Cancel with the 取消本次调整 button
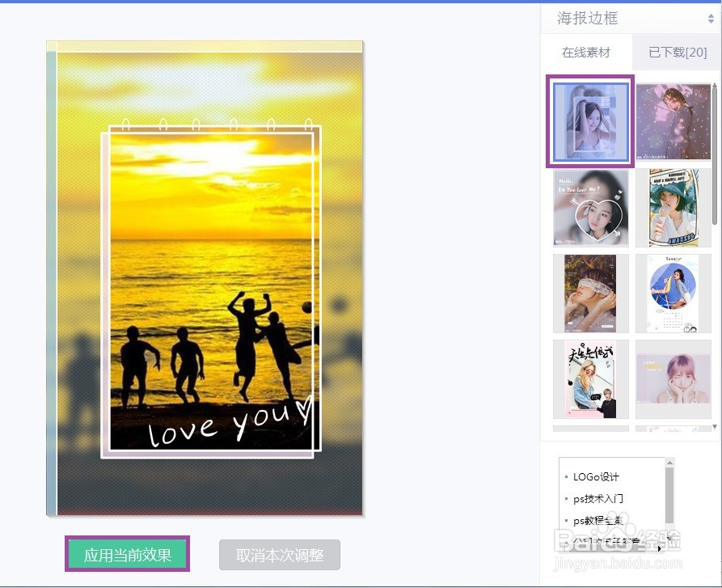Image resolution: width=722 pixels, height=588 pixels. pos(280,555)
